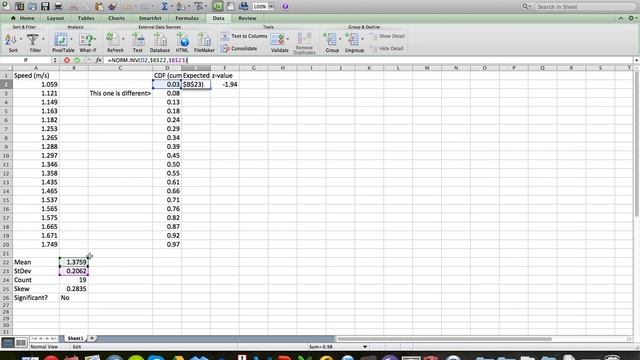This screenshot has height=360, width=640.
Task: Switch to the Home ribbon tab
Action: [23, 18]
